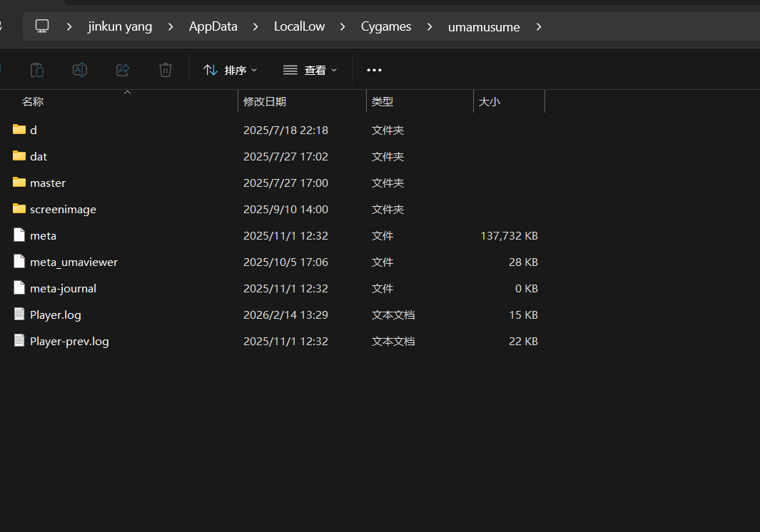The height and width of the screenshot is (532, 760).
Task: Select the meta-journal file name
Action: point(63,288)
